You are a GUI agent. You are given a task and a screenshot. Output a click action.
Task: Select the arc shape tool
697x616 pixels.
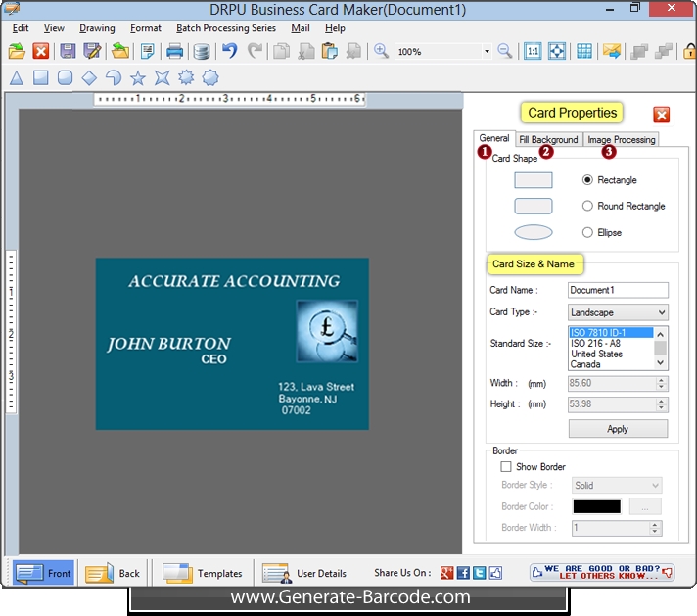[x=114, y=78]
